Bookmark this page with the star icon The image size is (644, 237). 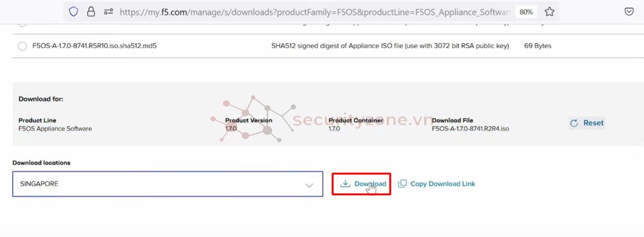549,12
